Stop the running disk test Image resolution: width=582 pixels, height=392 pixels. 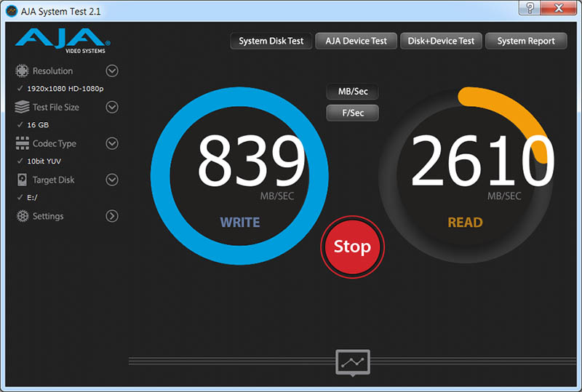[x=352, y=247]
